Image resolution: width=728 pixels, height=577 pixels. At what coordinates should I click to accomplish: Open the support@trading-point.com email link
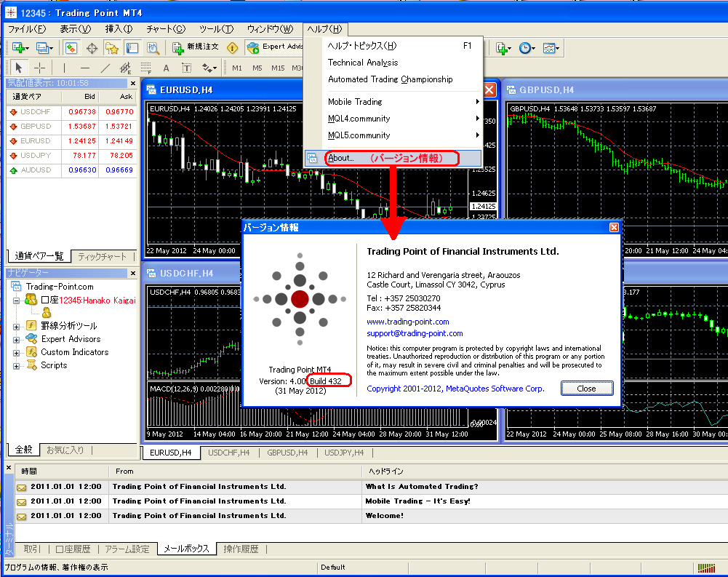(415, 333)
